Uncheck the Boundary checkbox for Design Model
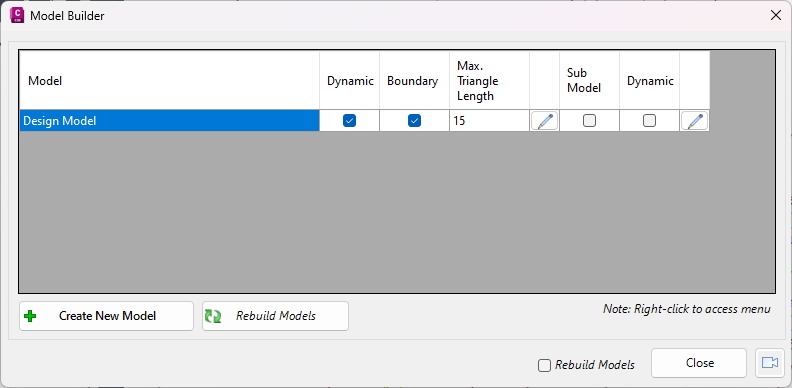The width and height of the screenshot is (792, 388). click(414, 120)
